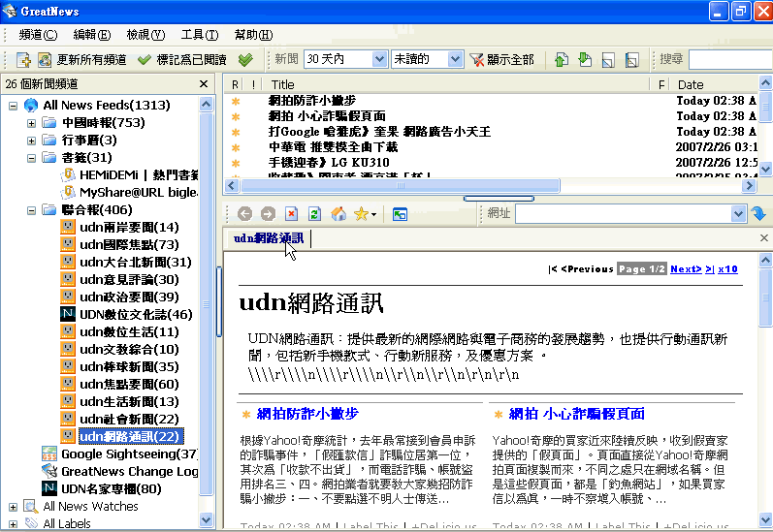Click the double green checkmark icon
The width and height of the screenshot is (773, 532).
pyautogui.click(x=245, y=60)
